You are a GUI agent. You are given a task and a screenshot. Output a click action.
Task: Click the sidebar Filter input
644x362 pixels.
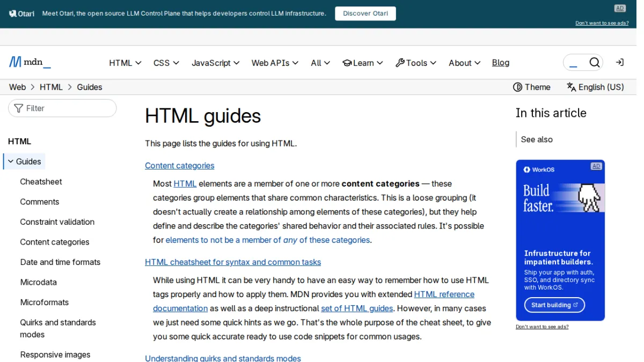click(62, 108)
